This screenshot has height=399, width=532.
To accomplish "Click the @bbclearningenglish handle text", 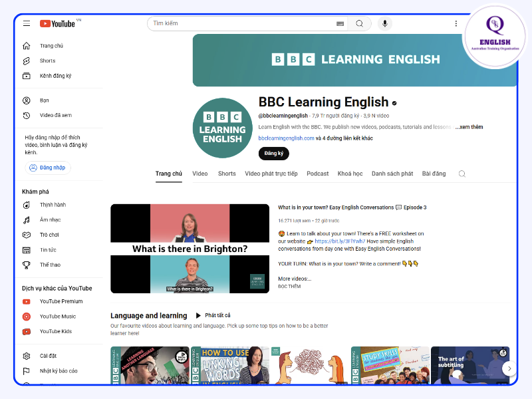I will point(283,116).
